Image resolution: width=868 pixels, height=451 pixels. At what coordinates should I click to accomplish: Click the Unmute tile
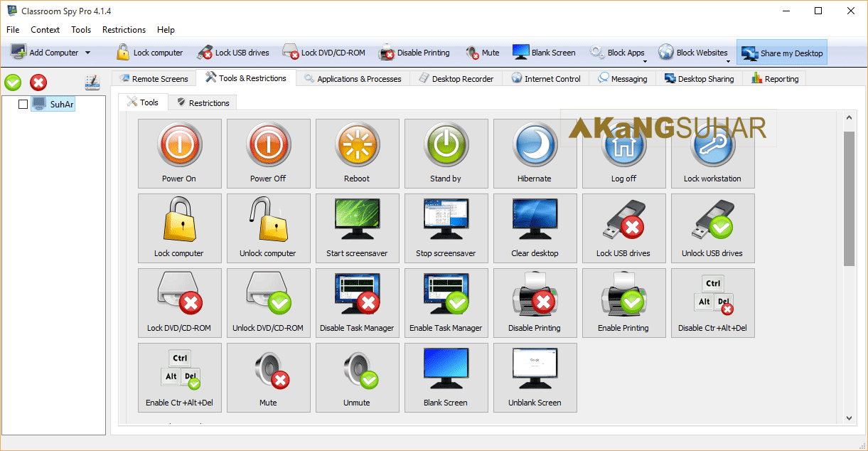(357, 377)
